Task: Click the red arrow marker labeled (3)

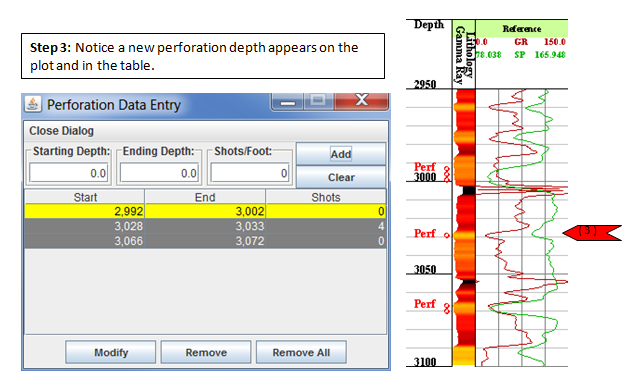Action: pyautogui.click(x=592, y=232)
